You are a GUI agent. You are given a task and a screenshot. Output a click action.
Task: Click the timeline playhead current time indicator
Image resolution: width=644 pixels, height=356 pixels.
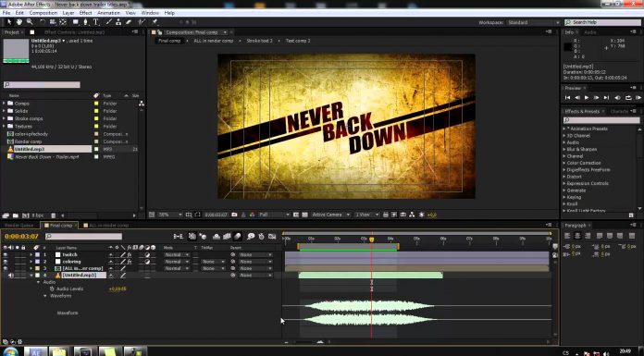click(372, 239)
